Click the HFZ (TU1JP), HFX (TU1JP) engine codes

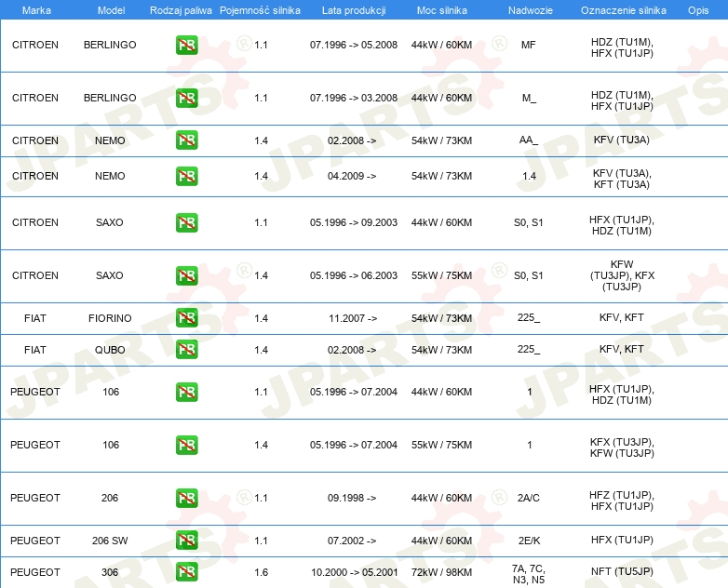tap(622, 501)
